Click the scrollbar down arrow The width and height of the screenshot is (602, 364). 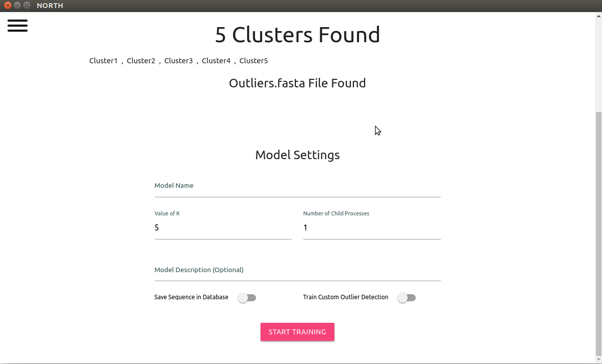click(x=598, y=359)
